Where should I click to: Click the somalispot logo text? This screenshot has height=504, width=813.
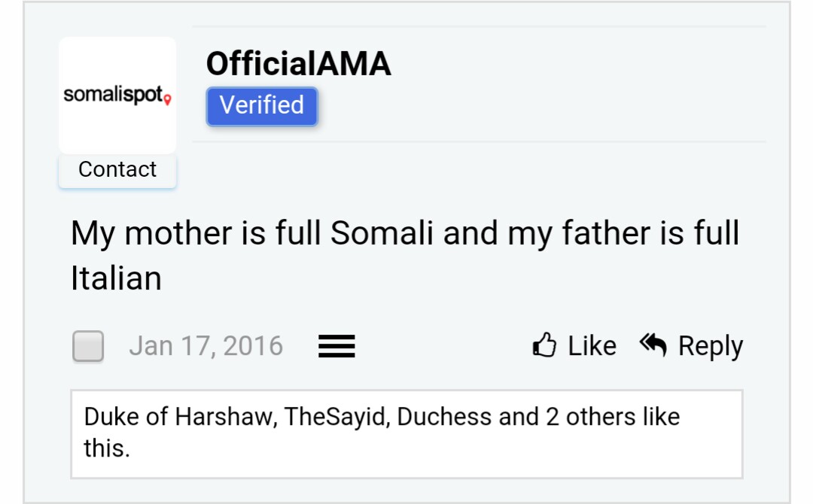[x=114, y=94]
